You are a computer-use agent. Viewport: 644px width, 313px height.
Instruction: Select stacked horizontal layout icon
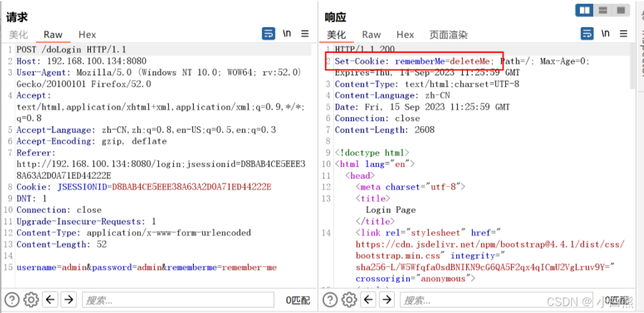point(603,10)
